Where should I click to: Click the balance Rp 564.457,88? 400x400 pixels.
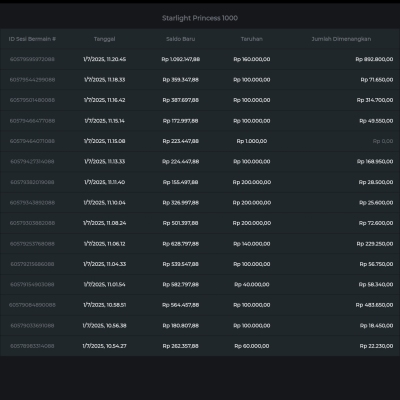(180, 305)
